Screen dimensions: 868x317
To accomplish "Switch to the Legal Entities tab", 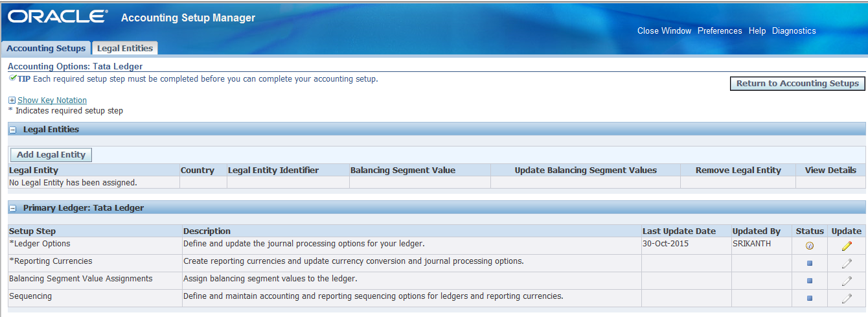I will pos(125,48).
